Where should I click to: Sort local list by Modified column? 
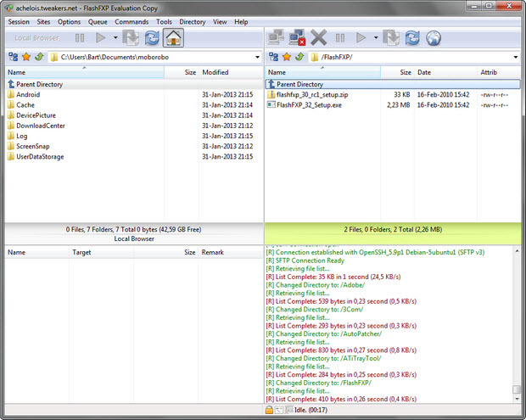coord(231,72)
